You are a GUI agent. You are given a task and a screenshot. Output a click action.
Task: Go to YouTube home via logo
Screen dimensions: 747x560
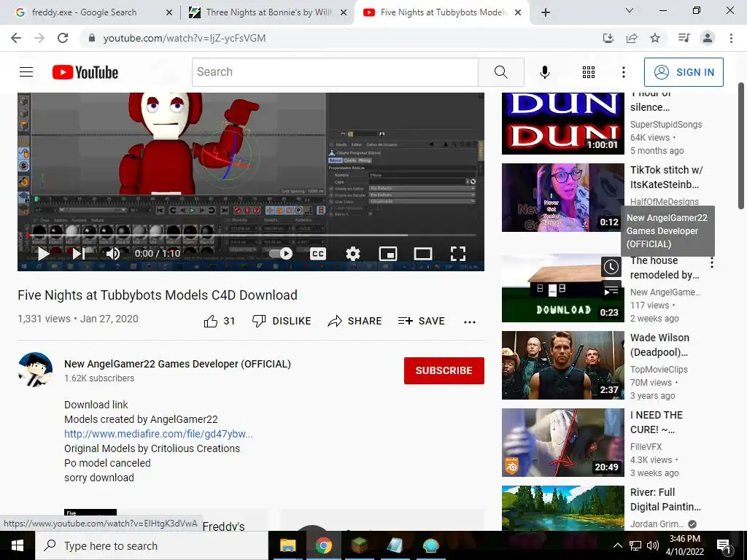point(85,72)
